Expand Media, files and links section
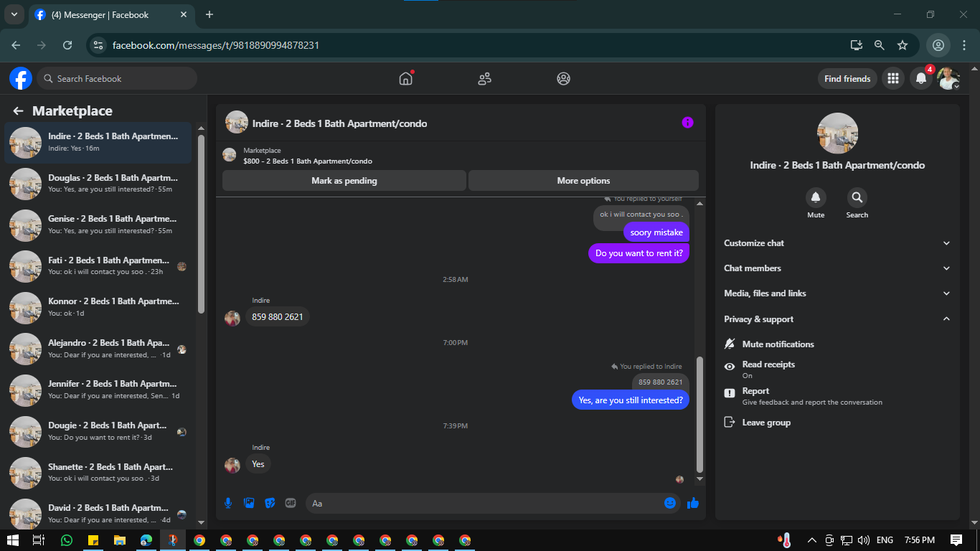The height and width of the screenshot is (551, 980). coord(837,293)
